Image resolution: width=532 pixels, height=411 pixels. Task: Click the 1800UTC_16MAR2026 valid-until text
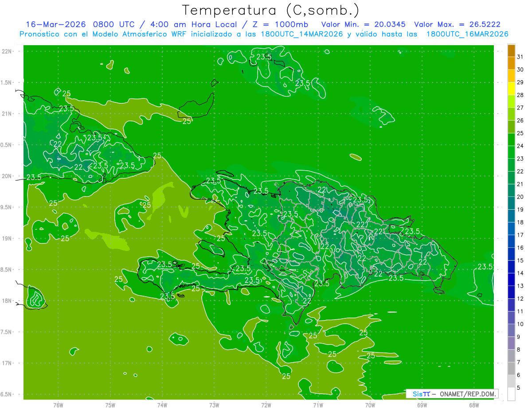tap(468, 34)
